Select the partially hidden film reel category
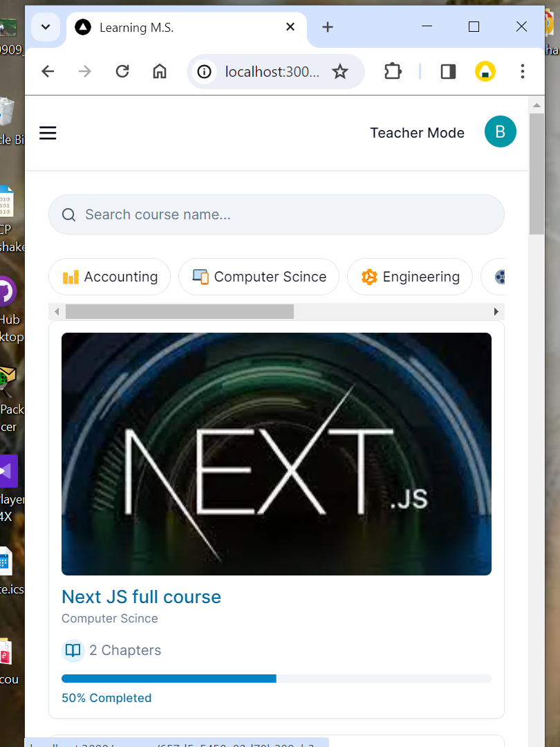This screenshot has height=747, width=560. pyautogui.click(x=493, y=277)
